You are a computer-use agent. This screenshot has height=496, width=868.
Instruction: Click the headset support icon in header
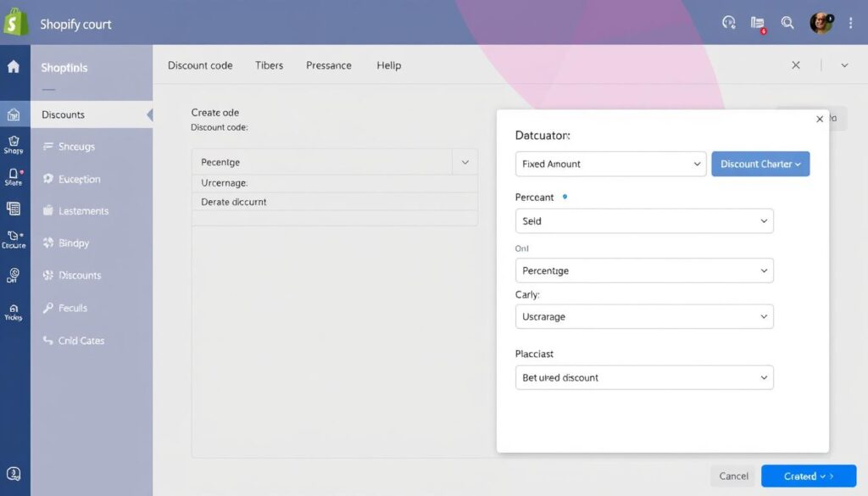(728, 23)
